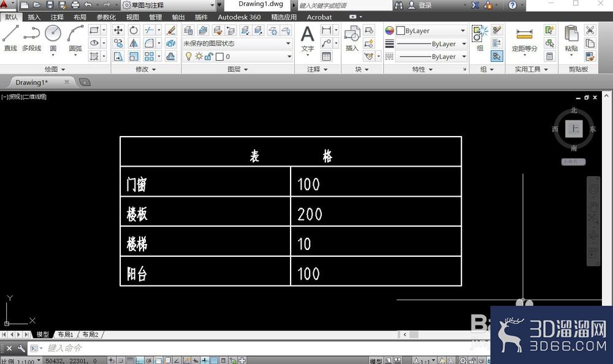Click the Array tool icon
613x364 pixels.
149,57
